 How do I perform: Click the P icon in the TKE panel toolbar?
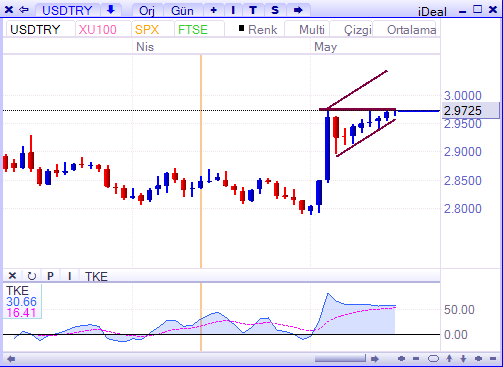(50, 276)
